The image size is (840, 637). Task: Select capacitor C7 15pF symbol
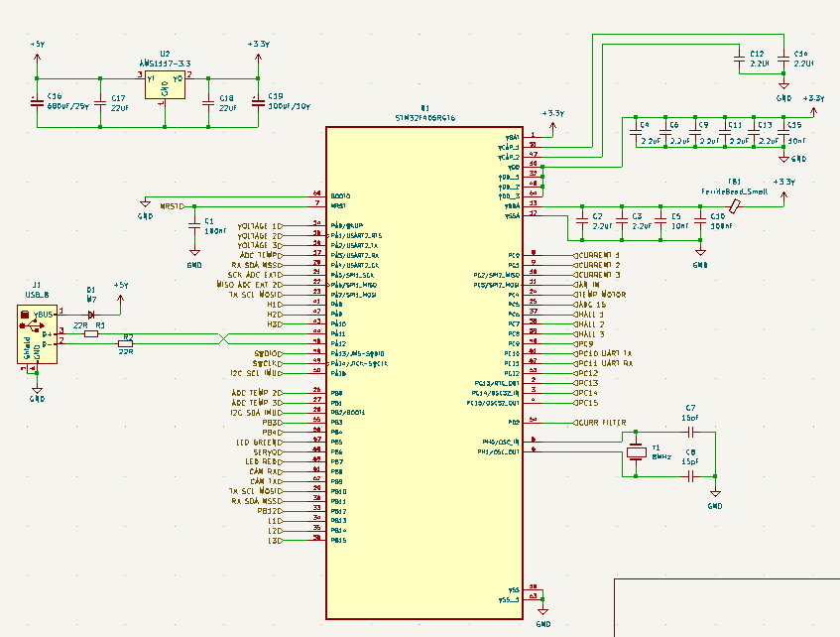tap(690, 432)
